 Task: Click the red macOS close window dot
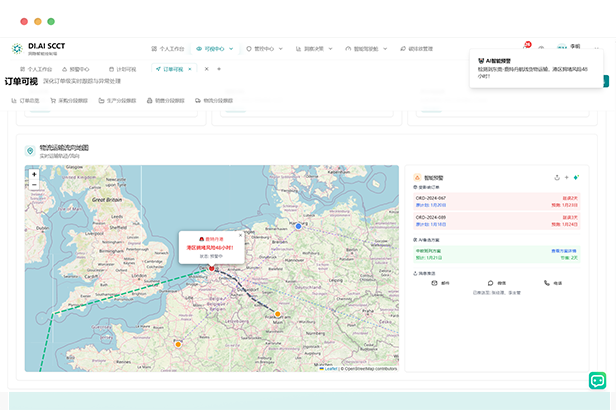click(x=24, y=22)
